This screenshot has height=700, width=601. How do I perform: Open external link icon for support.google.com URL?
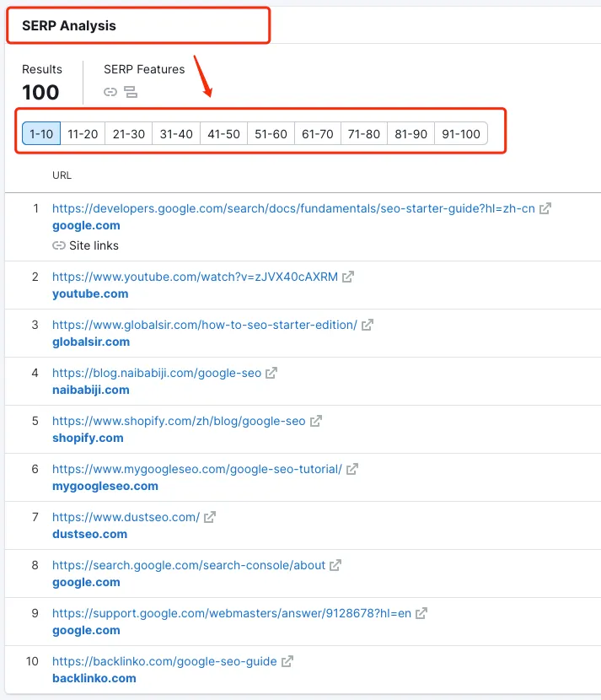point(421,613)
